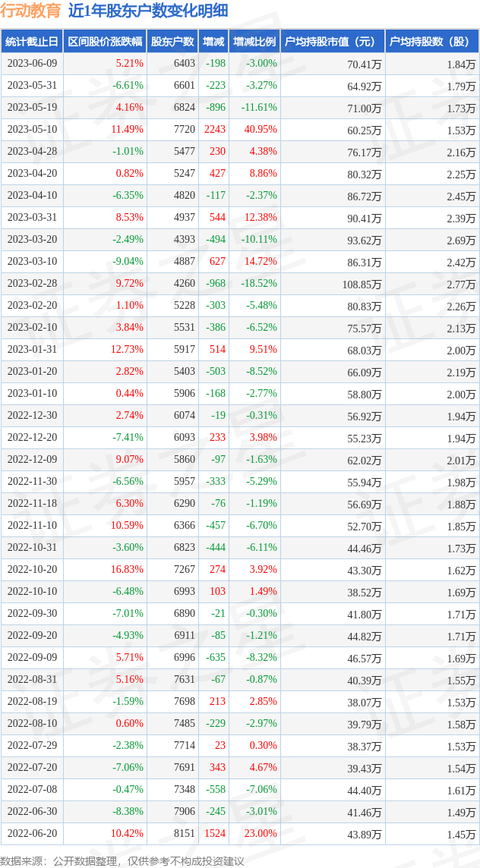Click the 行动教育 stock name in title

(x=31, y=11)
